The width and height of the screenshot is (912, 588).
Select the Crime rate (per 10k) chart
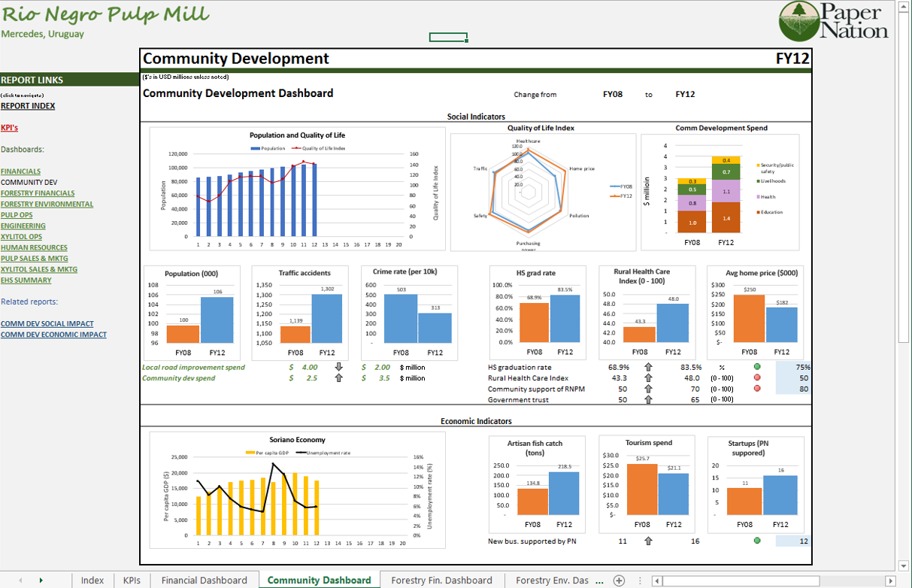click(x=409, y=313)
